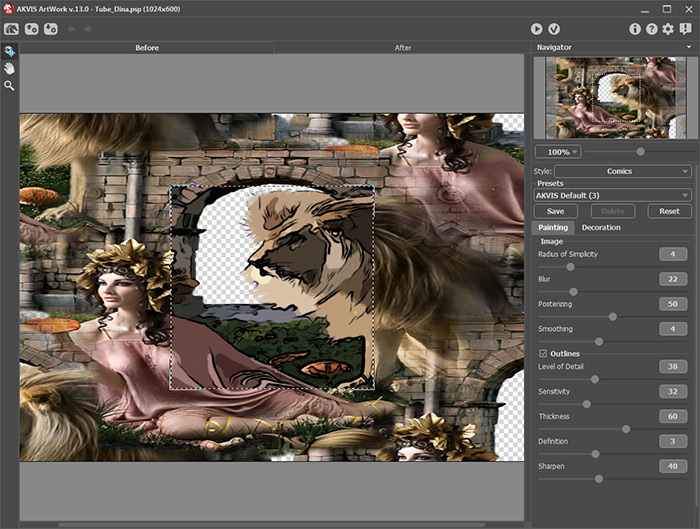This screenshot has width=700, height=529.
Task: Open the Painting tab
Action: (553, 227)
